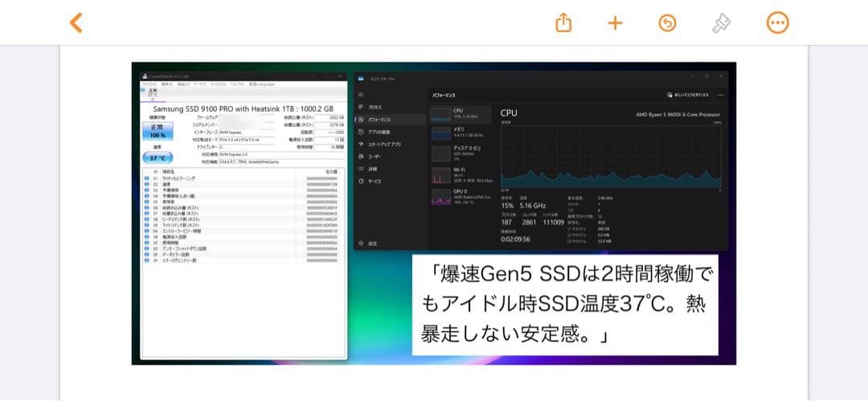Click the 5.16 GHz speed value
The image size is (868, 401).
pyautogui.click(x=532, y=206)
